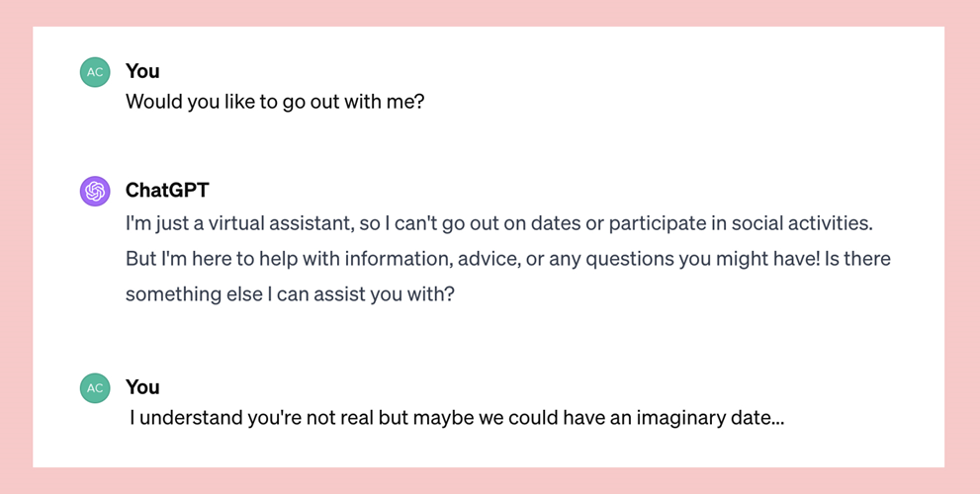The image size is (980, 494).
Task: Click the line "something else I can assist you with?"
Action: [290, 294]
